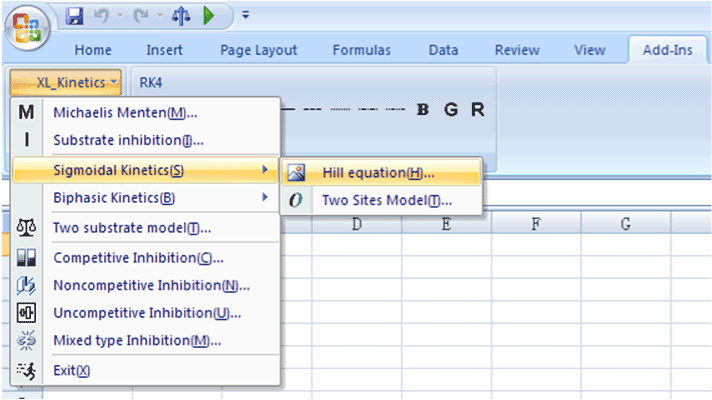Click the bold B icon in the RK4 group
The width and height of the screenshot is (712, 400).
tap(423, 109)
